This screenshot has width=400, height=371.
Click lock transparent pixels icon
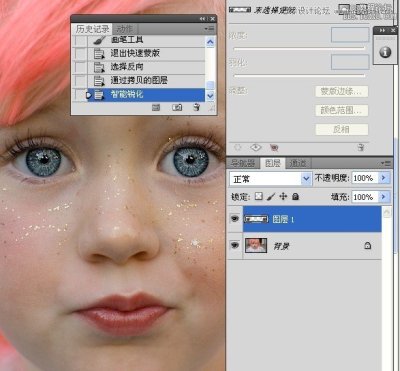click(259, 196)
